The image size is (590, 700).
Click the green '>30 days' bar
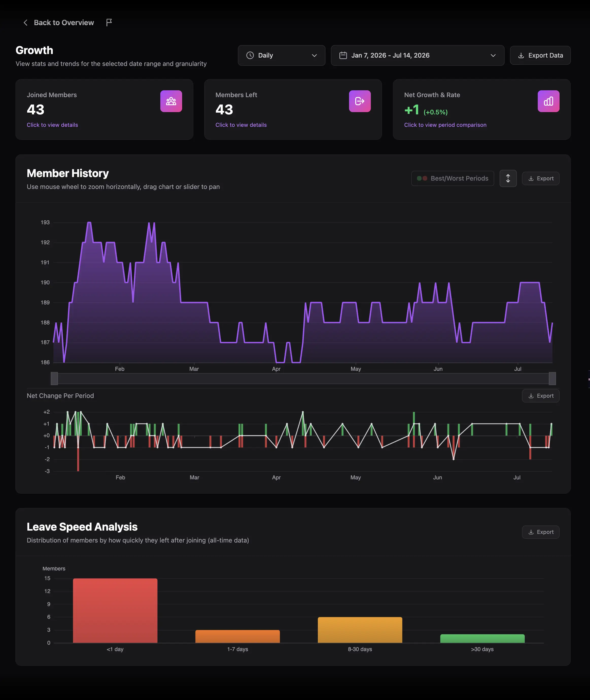pyautogui.click(x=482, y=638)
